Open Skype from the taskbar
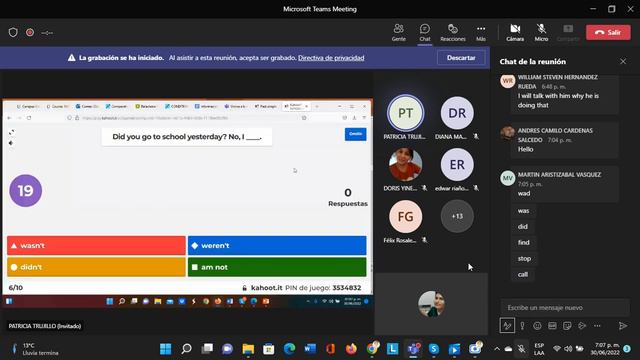The image size is (640, 360). click(x=433, y=349)
